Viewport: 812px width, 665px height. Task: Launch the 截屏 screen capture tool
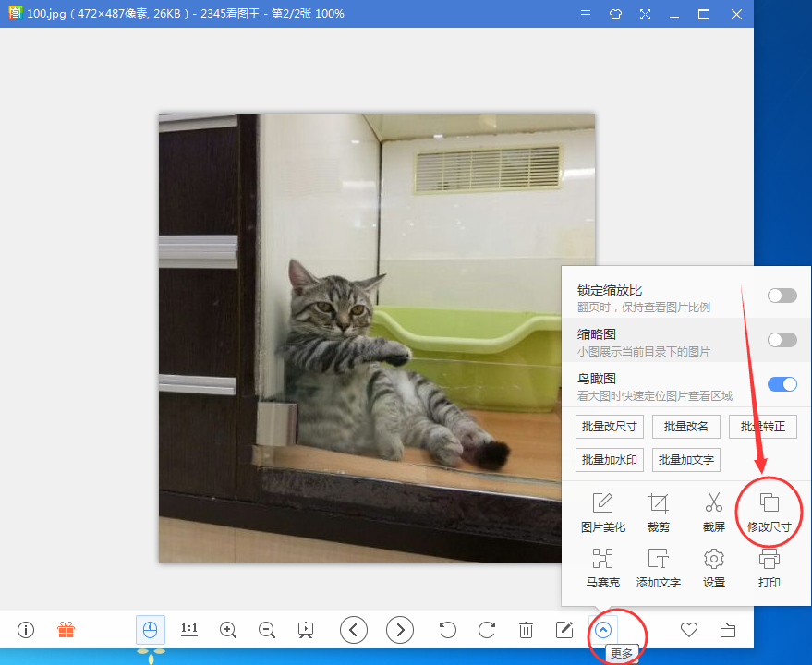(x=713, y=511)
